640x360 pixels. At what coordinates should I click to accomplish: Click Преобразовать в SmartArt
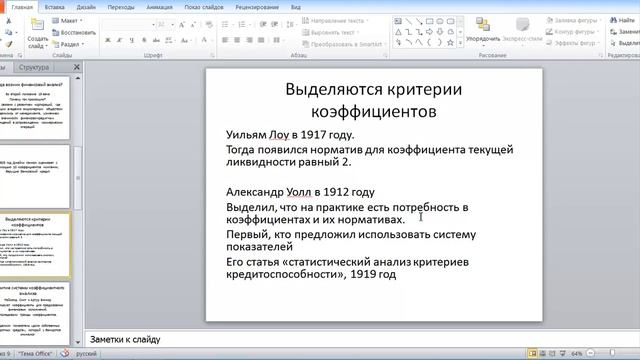(344, 44)
